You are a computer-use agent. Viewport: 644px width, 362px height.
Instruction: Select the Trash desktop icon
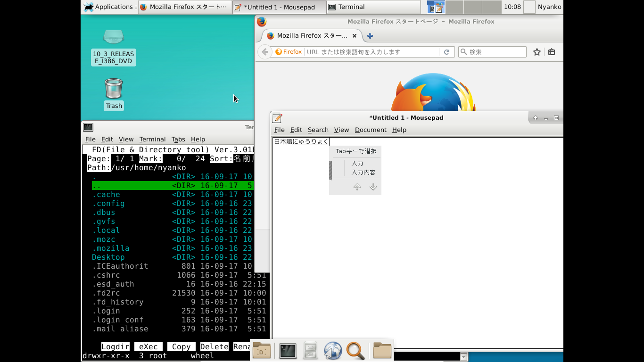pyautogui.click(x=114, y=94)
